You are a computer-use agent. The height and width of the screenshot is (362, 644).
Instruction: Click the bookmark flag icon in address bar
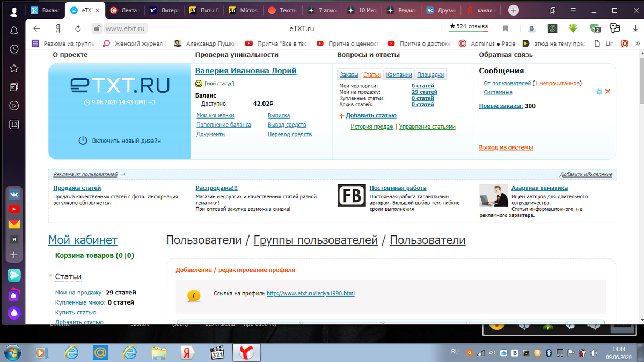tap(505, 28)
